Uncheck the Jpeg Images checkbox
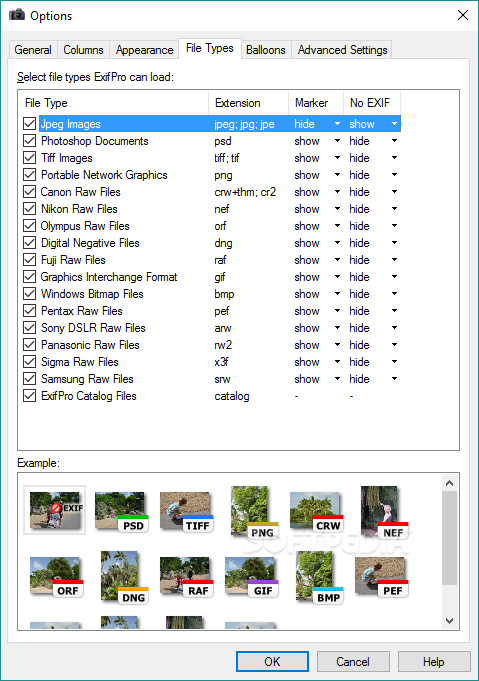 pyautogui.click(x=30, y=124)
